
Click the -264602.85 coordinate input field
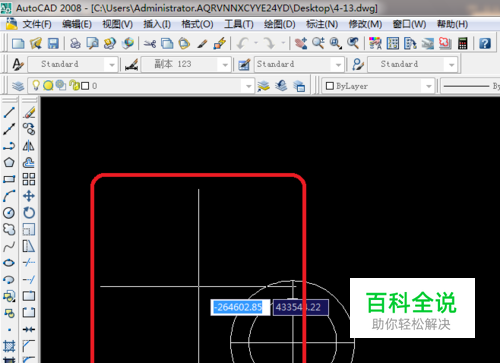point(240,307)
